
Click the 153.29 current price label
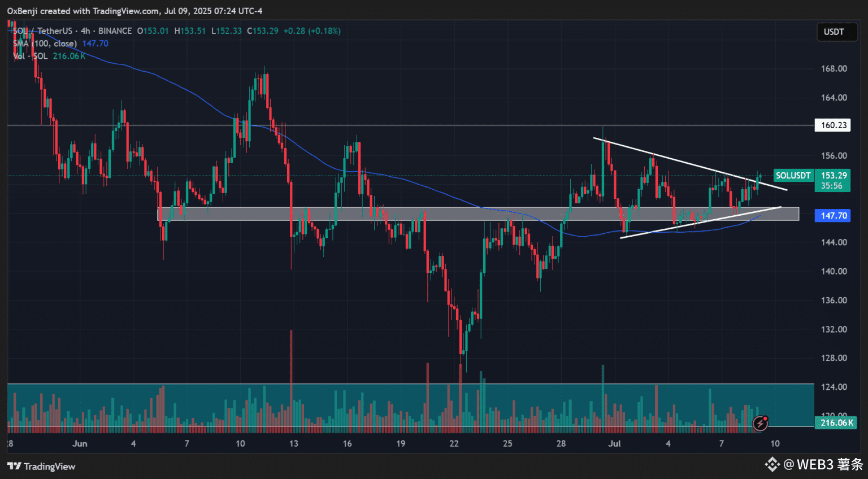(834, 176)
